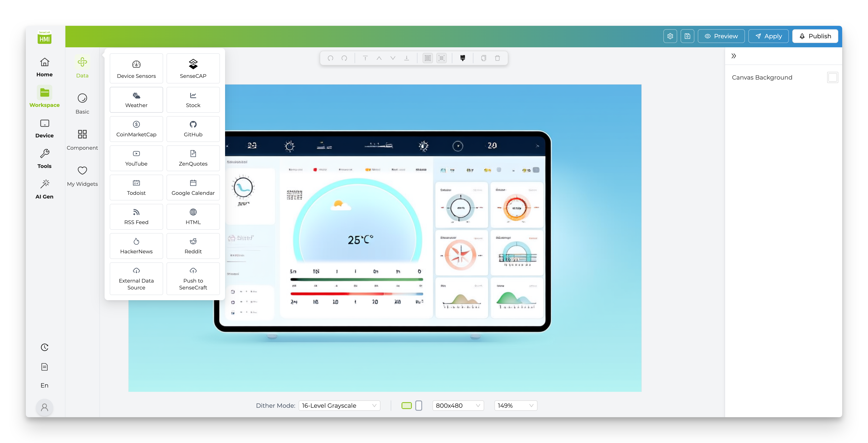
Task: Add the Weather data widget
Action: click(x=136, y=100)
